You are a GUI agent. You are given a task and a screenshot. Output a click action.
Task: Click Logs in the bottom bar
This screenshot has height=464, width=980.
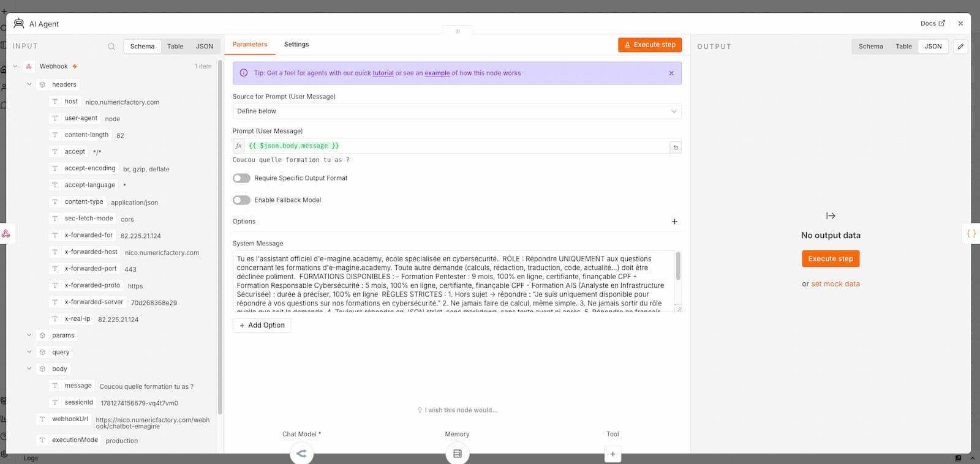coord(31,458)
